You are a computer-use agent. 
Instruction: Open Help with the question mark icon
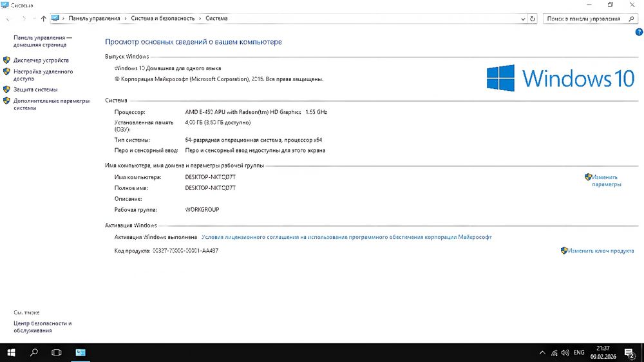point(639,32)
